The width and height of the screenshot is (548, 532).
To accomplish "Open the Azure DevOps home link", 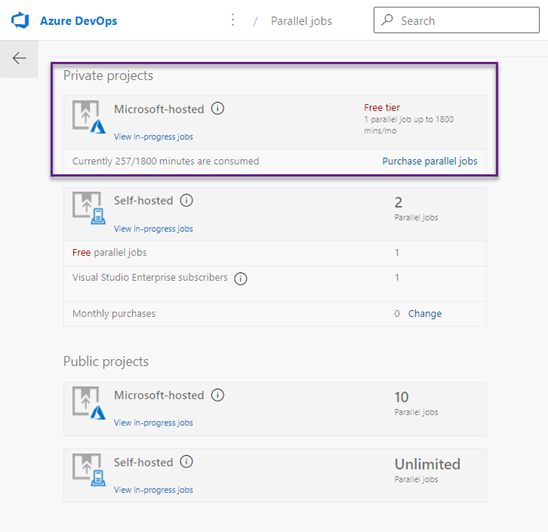I will (x=78, y=21).
